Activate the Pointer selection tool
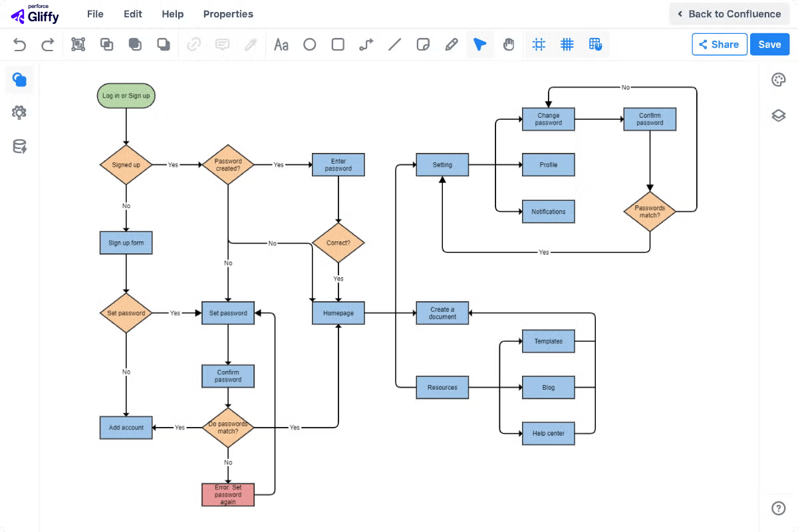The image size is (798, 532). tap(480, 45)
